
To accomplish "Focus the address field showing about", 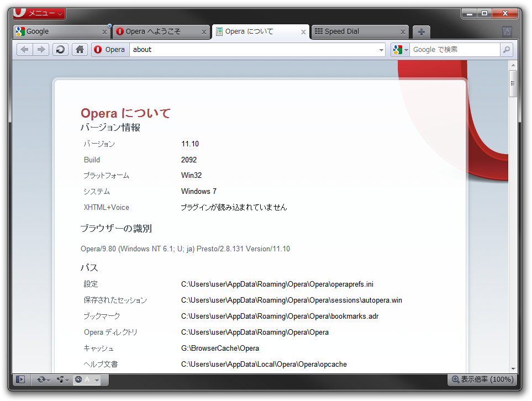I will point(254,50).
